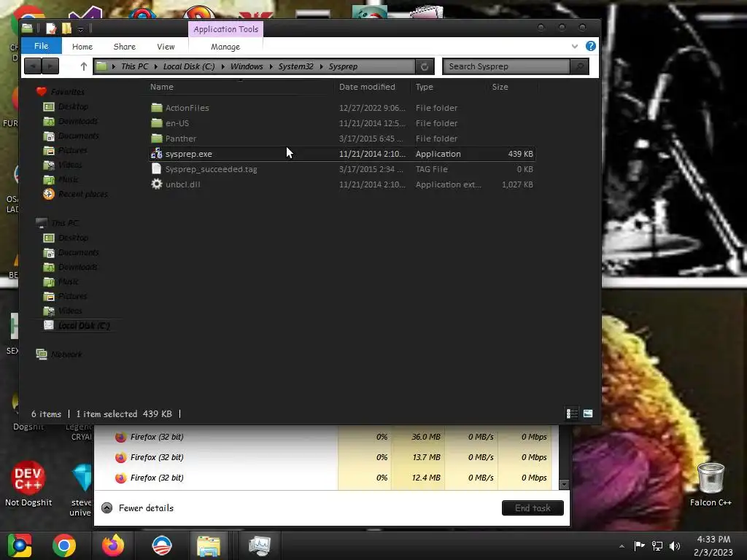Collapse Task Manager with Fewer details
Screen dimensions: 747x560
tap(138, 508)
